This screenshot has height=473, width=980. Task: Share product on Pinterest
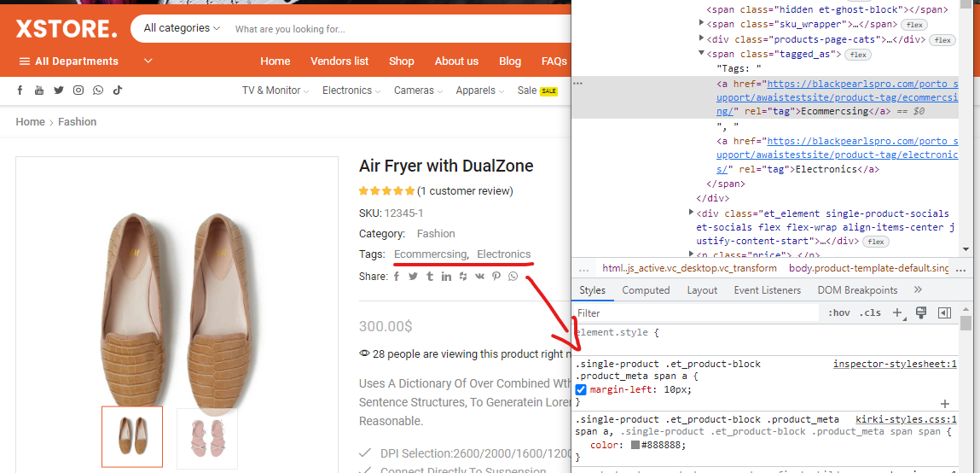pyautogui.click(x=496, y=277)
